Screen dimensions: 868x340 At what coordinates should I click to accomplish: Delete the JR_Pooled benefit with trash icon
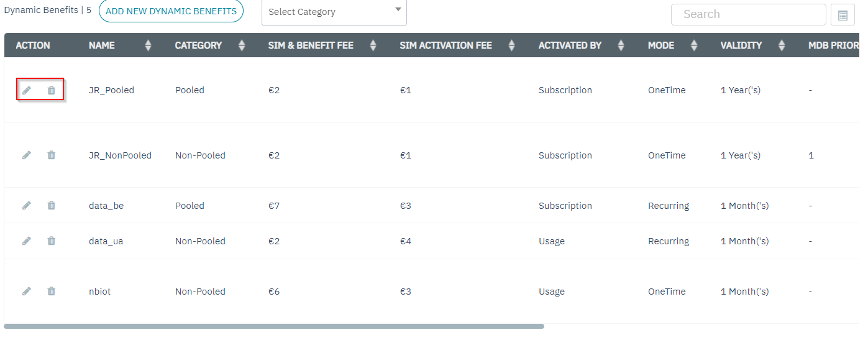pos(52,90)
